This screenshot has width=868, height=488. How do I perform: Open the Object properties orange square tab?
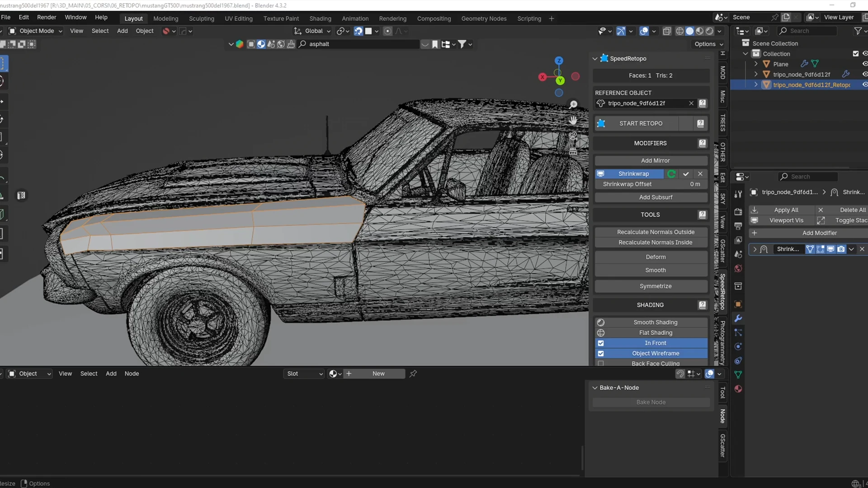pyautogui.click(x=738, y=304)
